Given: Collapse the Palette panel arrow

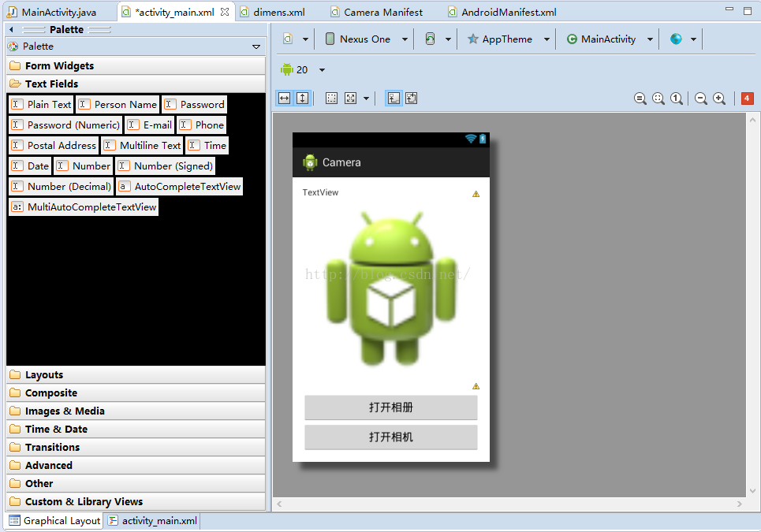Looking at the screenshot, I should (x=12, y=30).
